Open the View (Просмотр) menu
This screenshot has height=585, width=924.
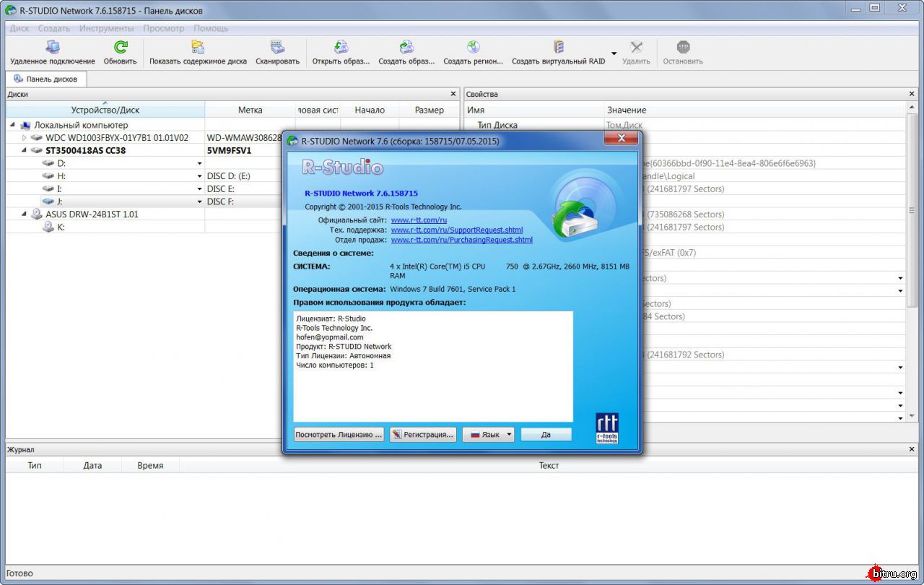click(164, 28)
